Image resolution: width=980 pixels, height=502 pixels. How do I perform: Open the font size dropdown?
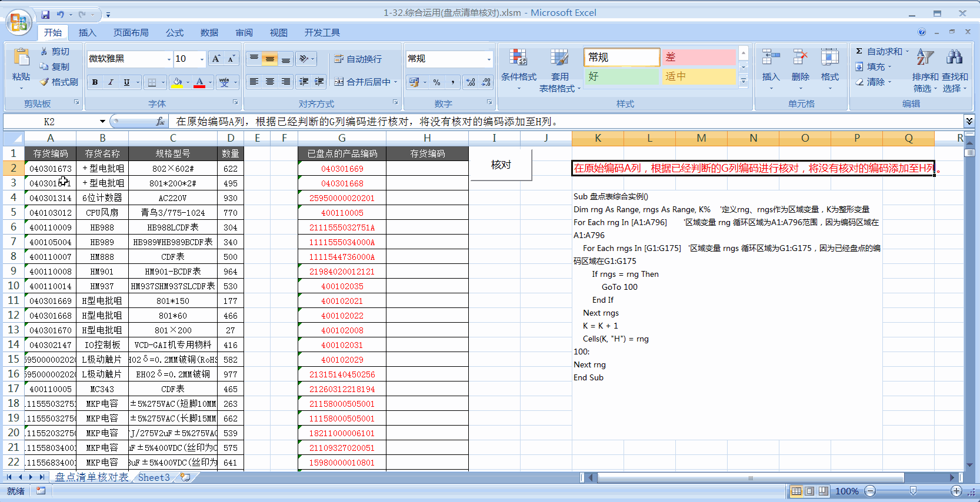click(x=202, y=59)
